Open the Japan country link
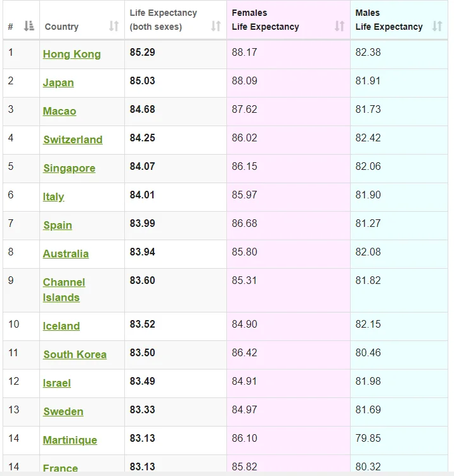 pos(58,82)
